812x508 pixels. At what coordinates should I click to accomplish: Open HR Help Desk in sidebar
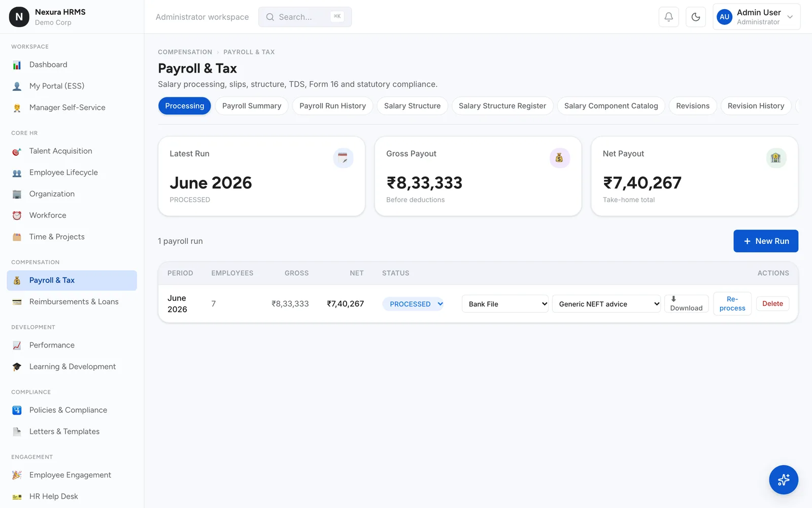(x=72, y=496)
